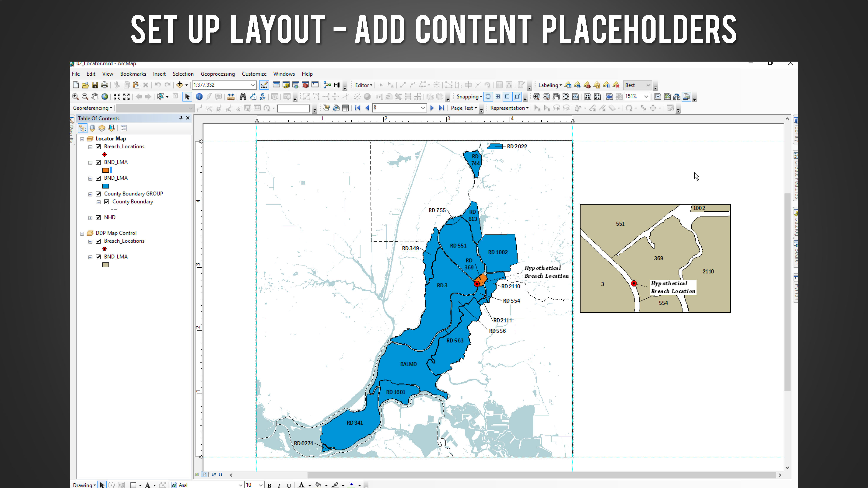Uncheck the NHD layer checkbox
868x488 pixels.
[x=98, y=218]
